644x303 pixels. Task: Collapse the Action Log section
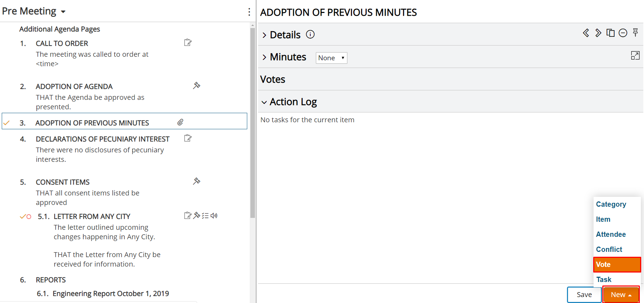tap(289, 102)
